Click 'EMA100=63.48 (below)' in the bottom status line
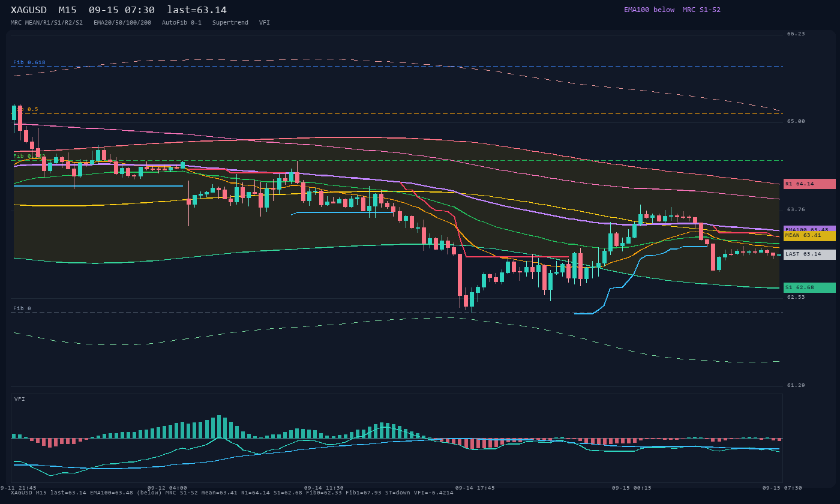Image resolution: width=840 pixels, height=504 pixels. (x=126, y=493)
